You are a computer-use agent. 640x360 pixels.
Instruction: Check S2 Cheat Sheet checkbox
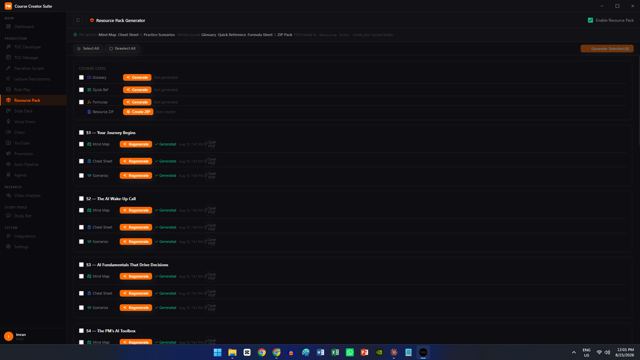[x=81, y=227]
